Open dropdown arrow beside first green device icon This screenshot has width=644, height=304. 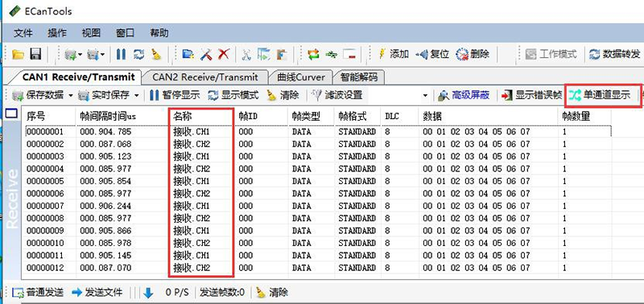(80, 54)
